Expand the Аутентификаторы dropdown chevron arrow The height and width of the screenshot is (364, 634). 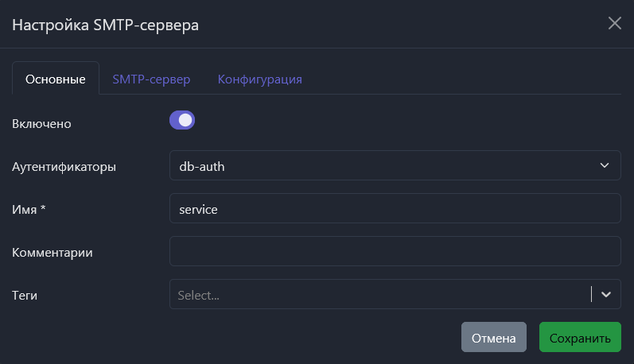(603, 165)
